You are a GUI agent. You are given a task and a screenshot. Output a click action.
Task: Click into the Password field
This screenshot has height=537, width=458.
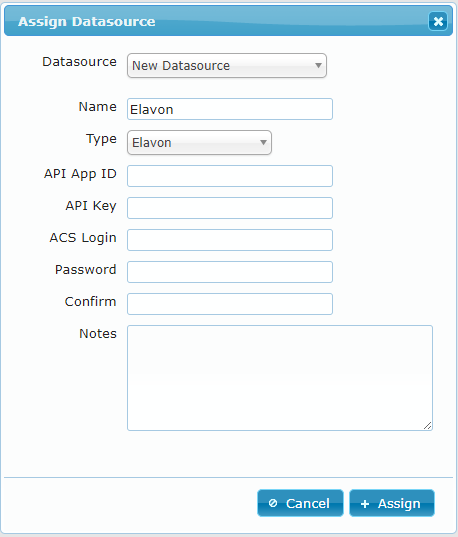(x=230, y=272)
